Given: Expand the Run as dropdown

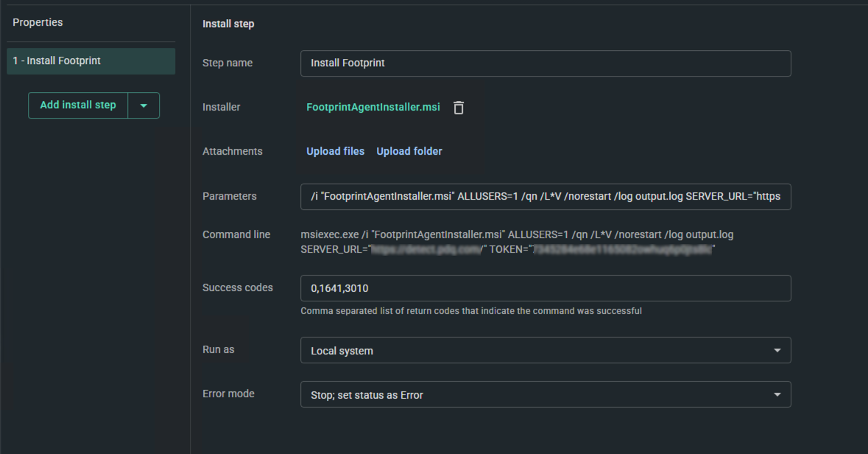Looking at the screenshot, I should click(x=546, y=350).
